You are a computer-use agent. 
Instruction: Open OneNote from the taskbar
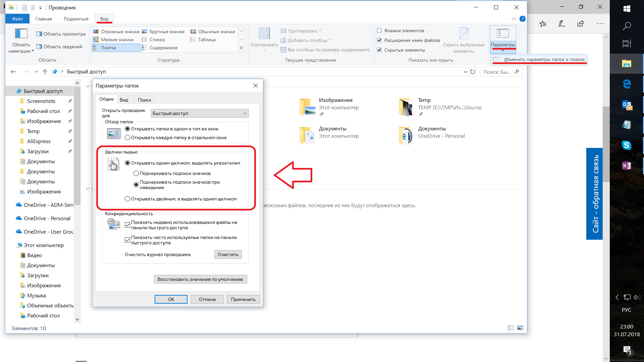point(627,166)
